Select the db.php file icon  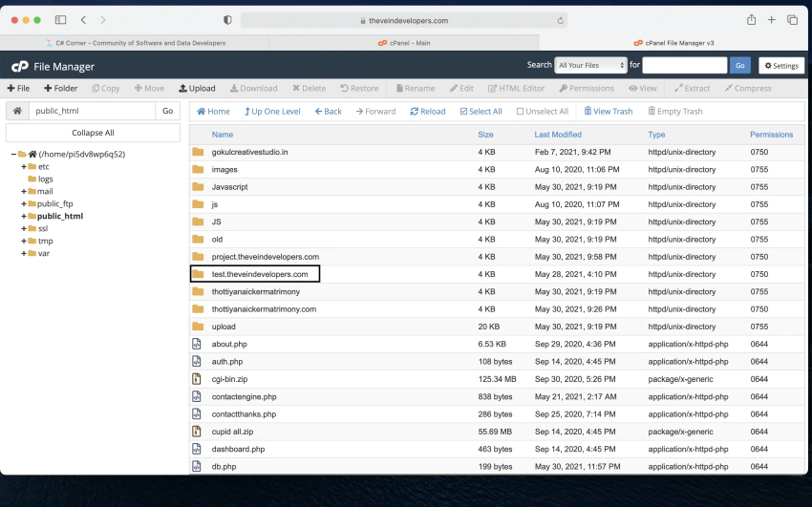(x=196, y=466)
